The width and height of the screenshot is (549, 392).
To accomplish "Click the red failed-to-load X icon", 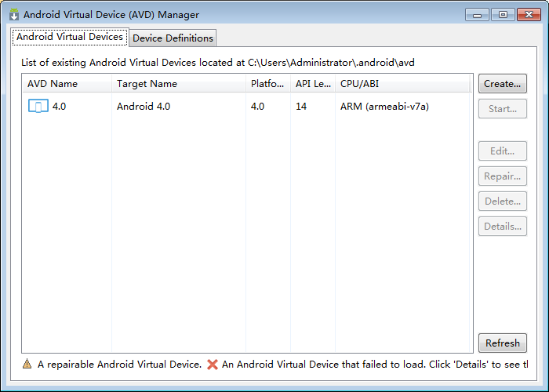I will coord(213,364).
